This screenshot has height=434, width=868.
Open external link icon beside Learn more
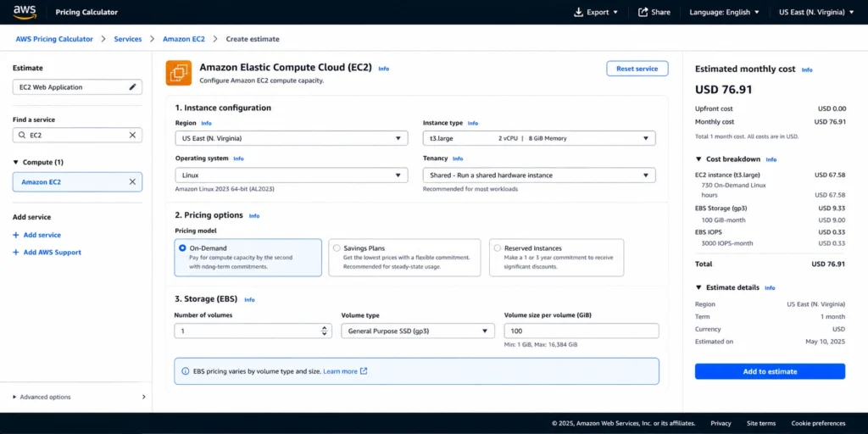pyautogui.click(x=364, y=371)
